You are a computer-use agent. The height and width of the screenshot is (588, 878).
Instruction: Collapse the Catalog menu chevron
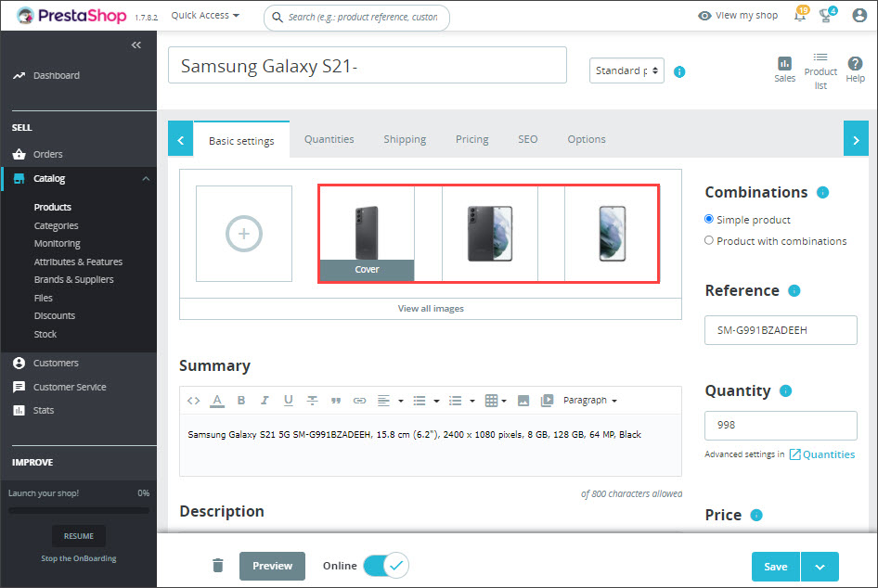click(x=146, y=179)
